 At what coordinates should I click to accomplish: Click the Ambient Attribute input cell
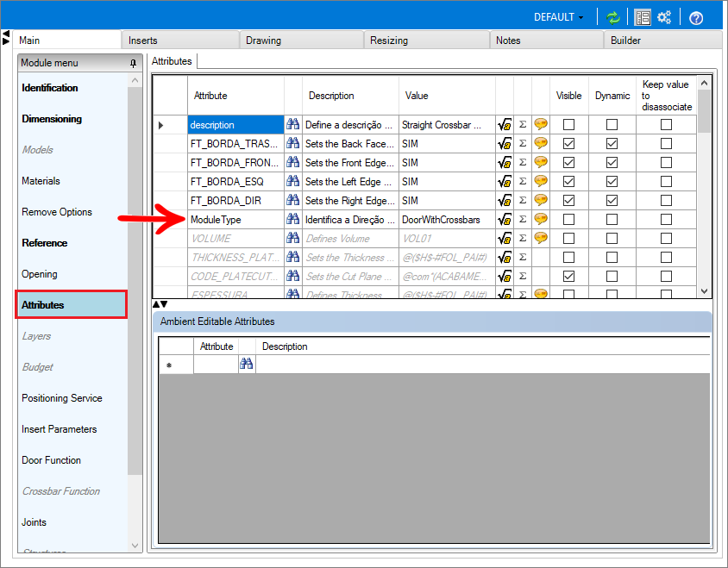(216, 365)
